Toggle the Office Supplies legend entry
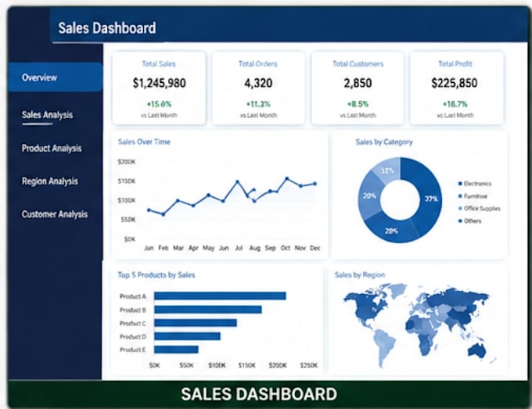The height and width of the screenshot is (409, 532). tap(479, 209)
